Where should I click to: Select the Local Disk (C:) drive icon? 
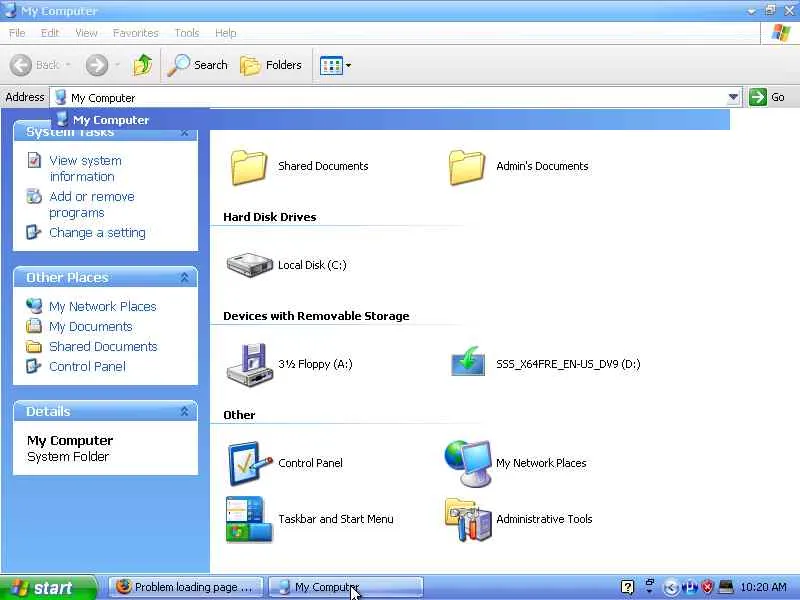click(249, 265)
